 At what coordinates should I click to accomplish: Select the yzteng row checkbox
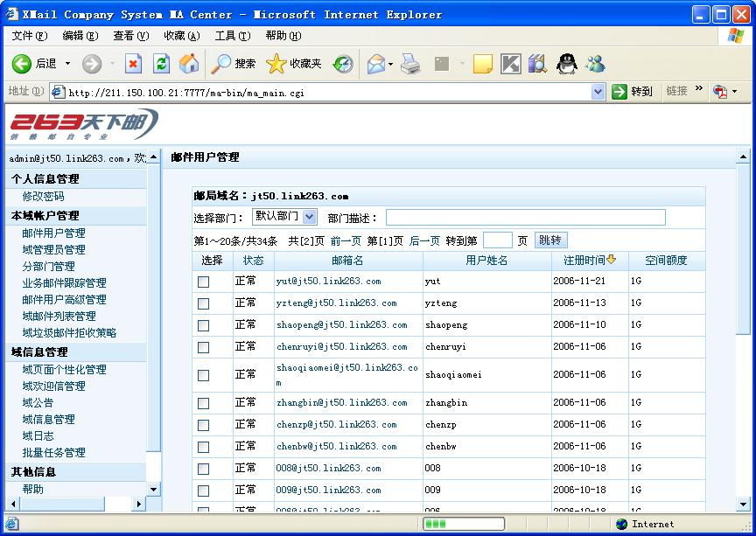204,303
